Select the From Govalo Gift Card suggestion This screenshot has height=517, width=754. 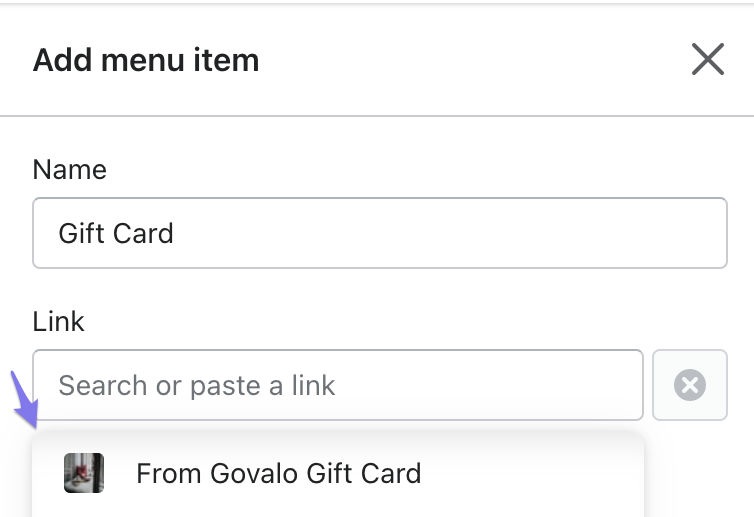coord(278,473)
